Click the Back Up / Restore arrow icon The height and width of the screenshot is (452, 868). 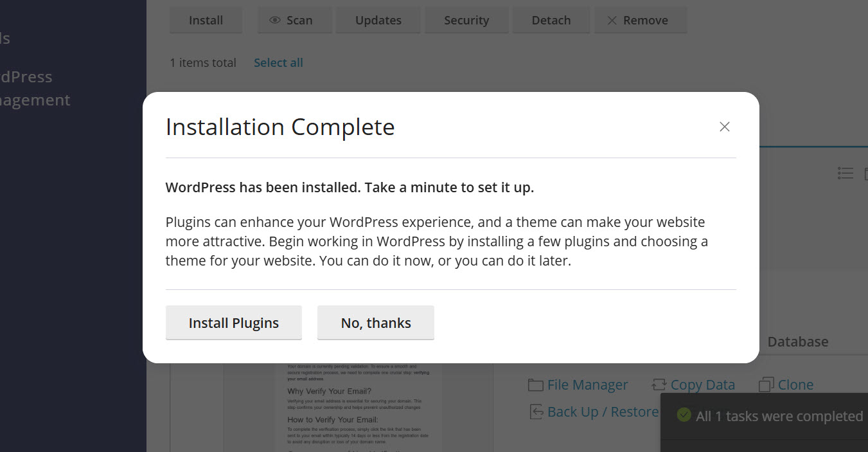click(x=536, y=411)
